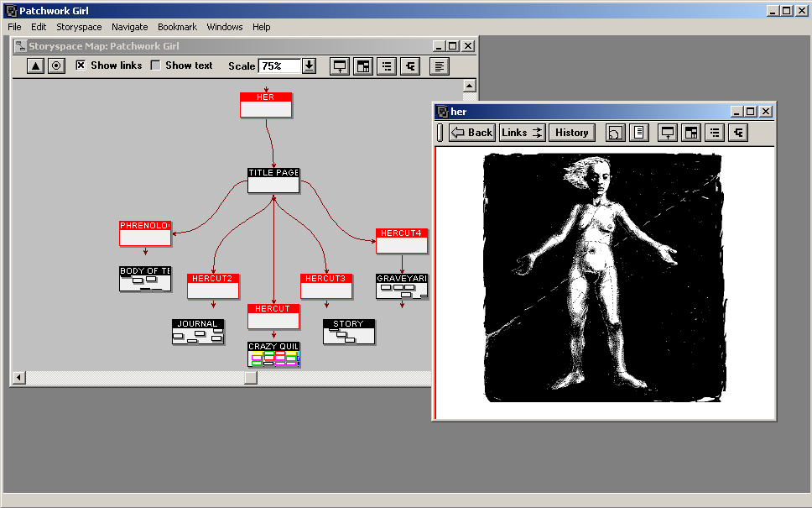Open the Navigate menu

pyautogui.click(x=129, y=27)
